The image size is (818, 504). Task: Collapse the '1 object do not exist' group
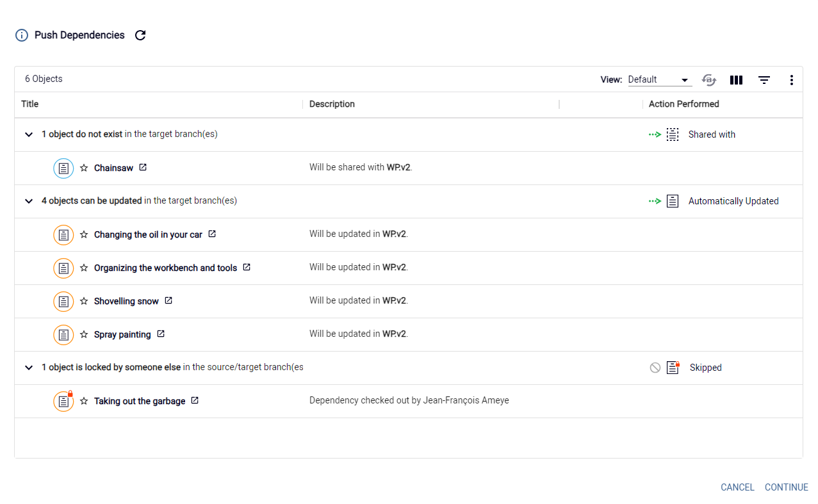coord(28,134)
